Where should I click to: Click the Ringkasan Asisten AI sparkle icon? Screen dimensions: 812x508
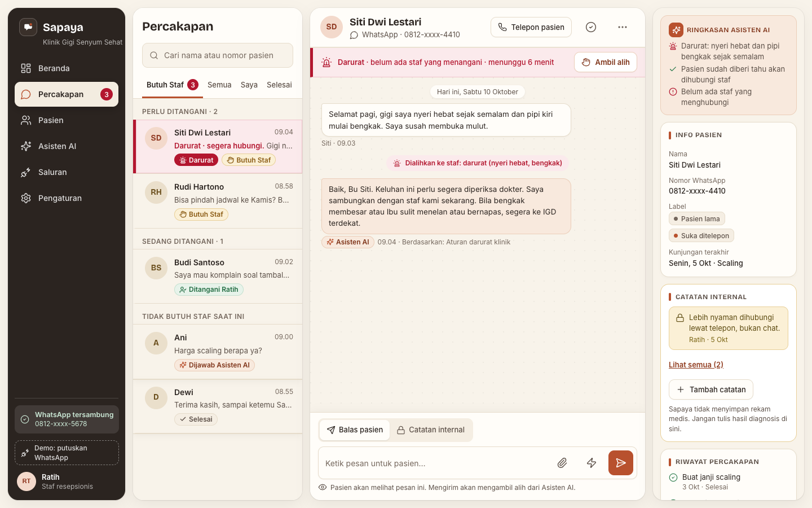click(676, 30)
